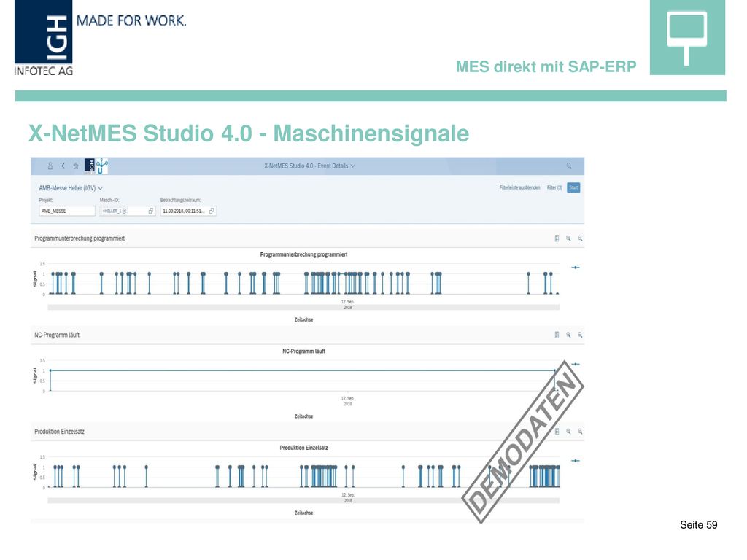Screen dimensions: 747x560
Task: Click the IGH Infotec AG slide logo
Action: (x=43, y=38)
